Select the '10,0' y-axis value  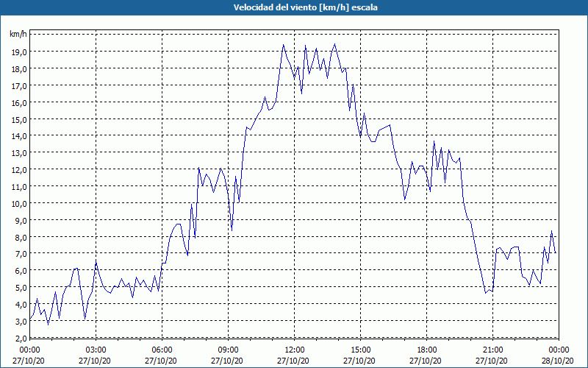point(19,204)
